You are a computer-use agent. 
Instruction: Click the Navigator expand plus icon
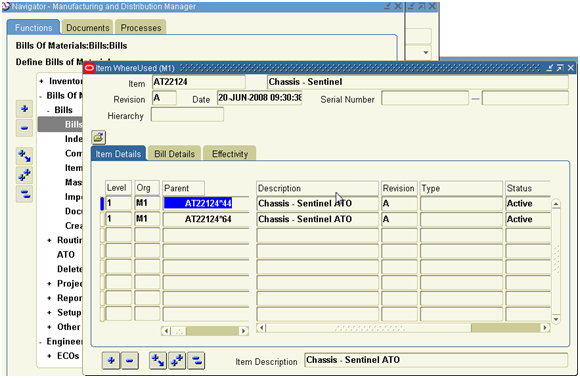(x=24, y=109)
